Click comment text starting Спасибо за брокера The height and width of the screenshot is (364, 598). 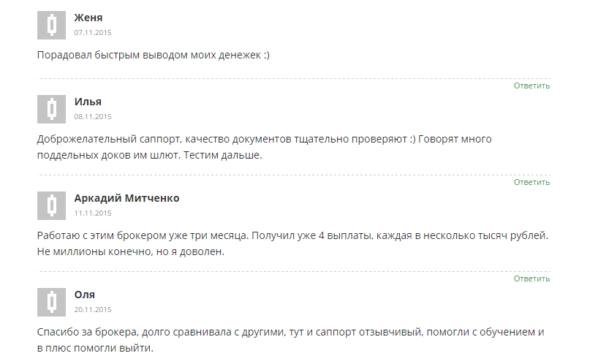[291, 340]
